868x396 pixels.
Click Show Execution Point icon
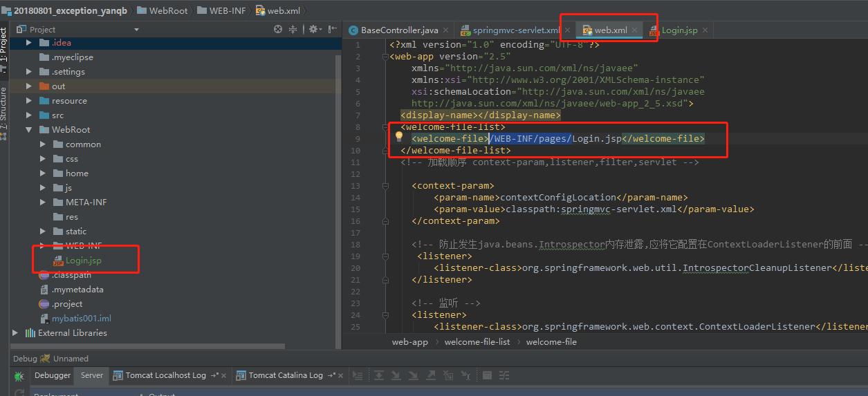coord(357,375)
